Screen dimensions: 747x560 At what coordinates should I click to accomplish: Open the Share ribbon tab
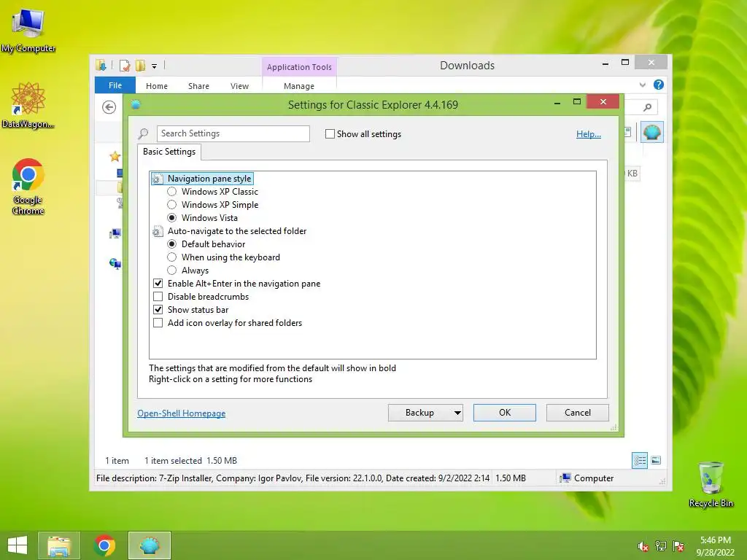click(x=198, y=86)
